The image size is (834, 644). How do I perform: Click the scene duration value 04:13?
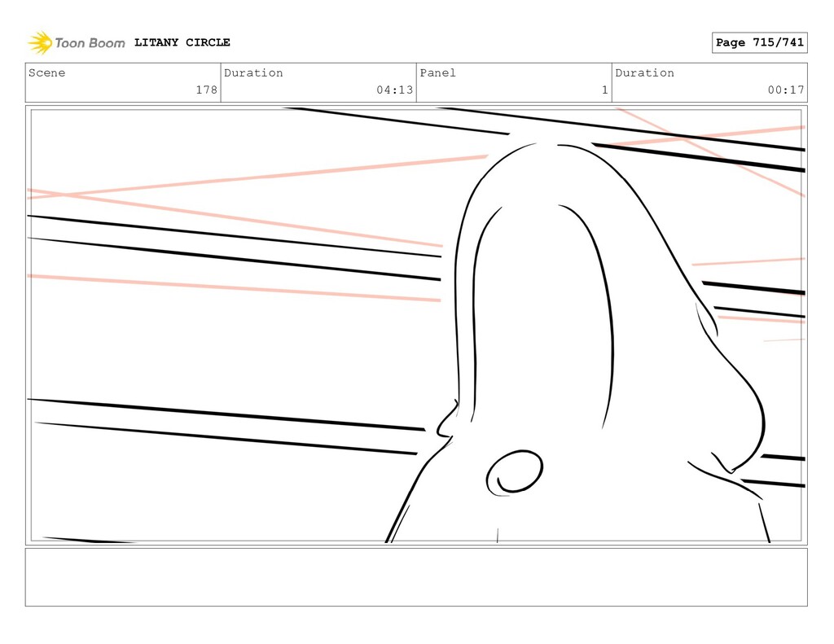pyautogui.click(x=395, y=90)
